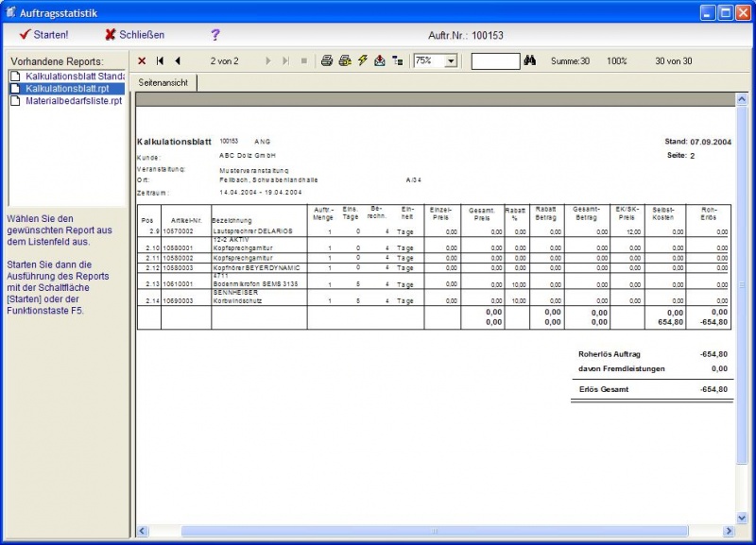The height and width of the screenshot is (545, 756).
Task: Switch to the Seitenansicht tab
Action: (163, 82)
